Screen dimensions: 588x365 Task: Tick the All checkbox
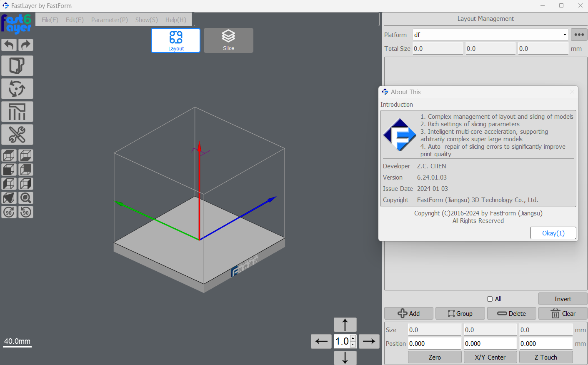[490, 299]
